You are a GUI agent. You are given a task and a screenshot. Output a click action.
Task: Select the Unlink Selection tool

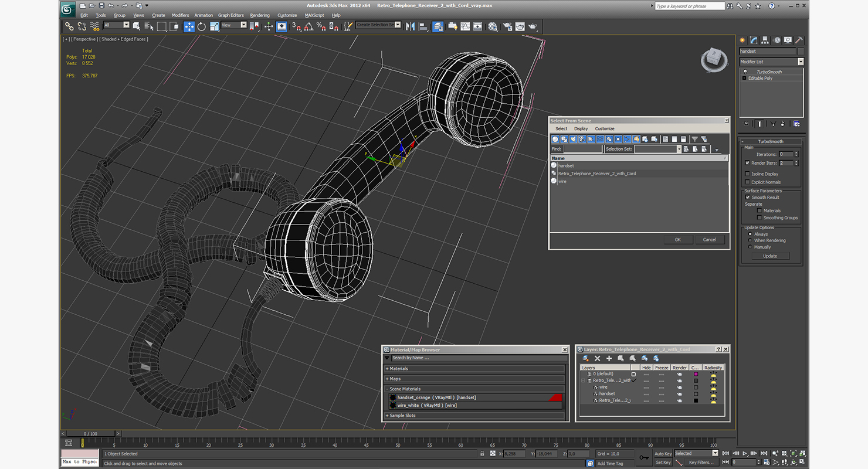[x=82, y=26]
